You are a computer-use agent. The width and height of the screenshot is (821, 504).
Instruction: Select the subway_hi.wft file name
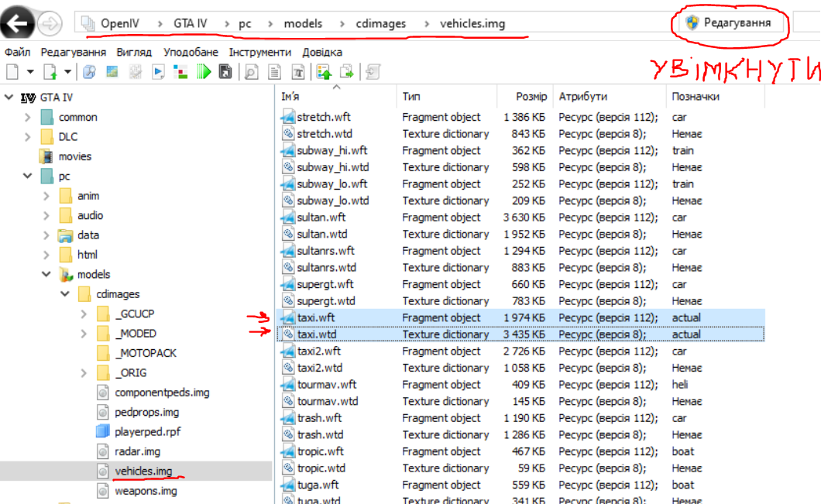coord(332,150)
